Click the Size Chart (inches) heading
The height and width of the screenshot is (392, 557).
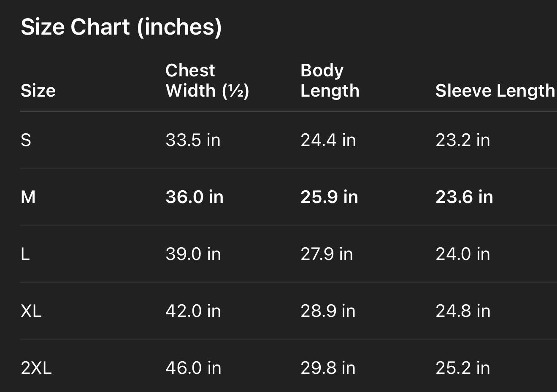point(121,27)
